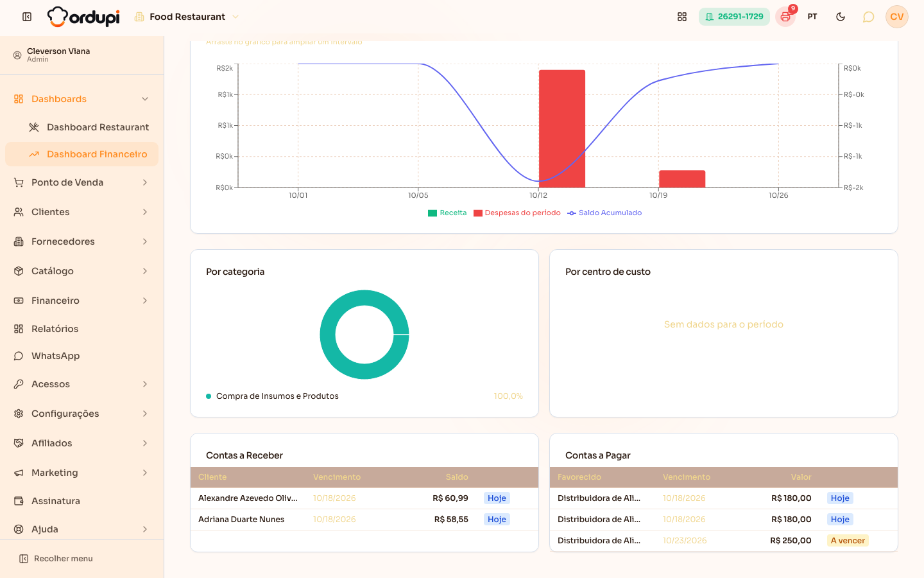The height and width of the screenshot is (578, 924).
Task: Collapse the Dashboards menu group
Action: [x=81, y=99]
